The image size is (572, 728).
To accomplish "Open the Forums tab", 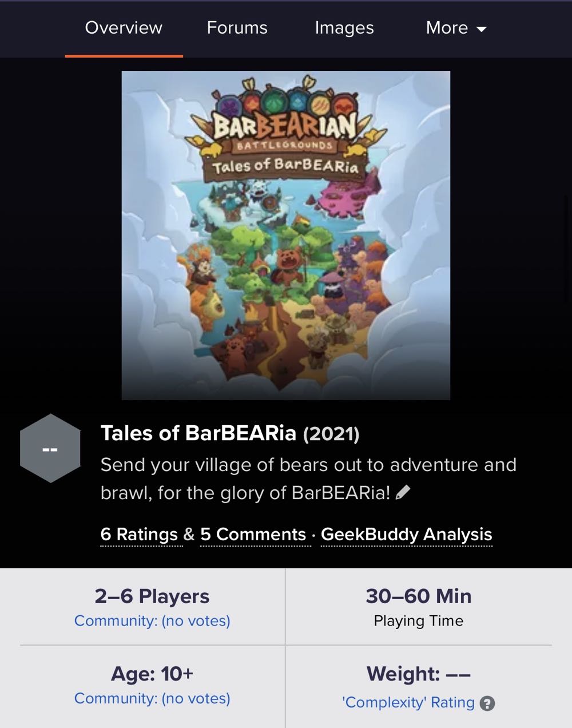I will click(x=237, y=28).
